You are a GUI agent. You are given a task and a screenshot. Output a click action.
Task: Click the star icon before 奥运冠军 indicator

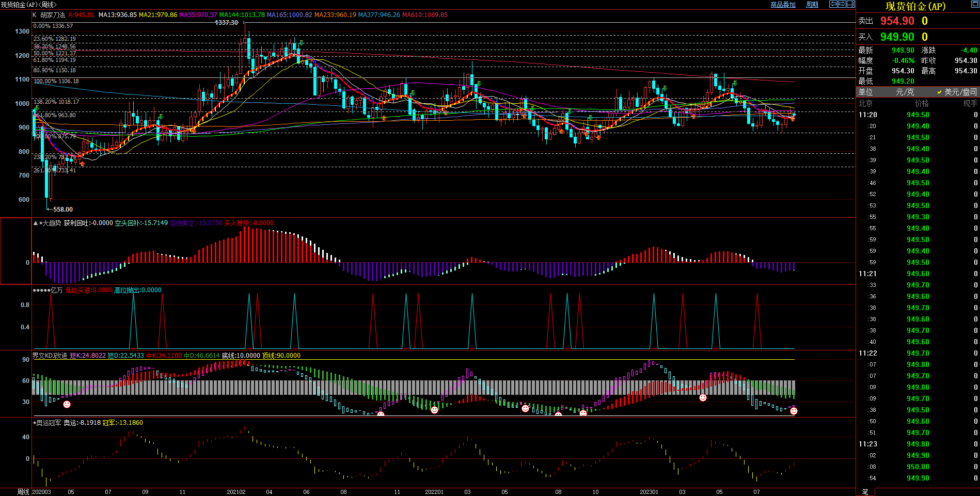point(34,423)
